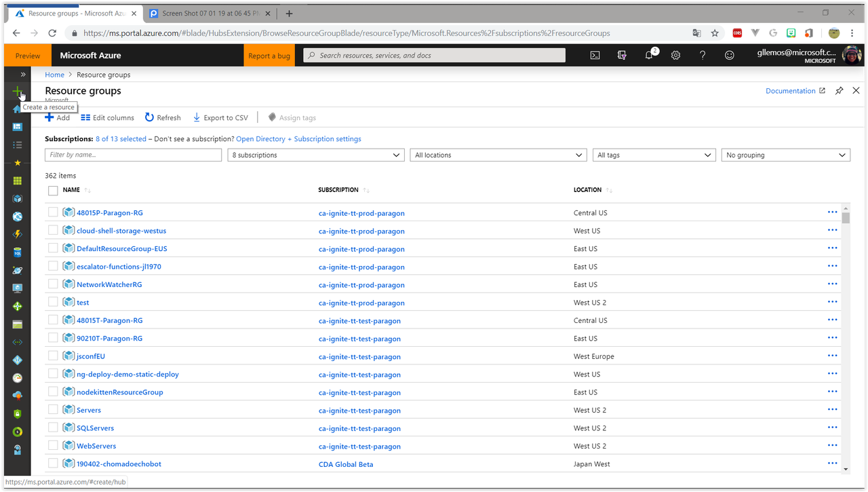This screenshot has height=492, width=868.
Task: Select the DefaultResourceGroup-EUS row checkbox
Action: click(53, 248)
